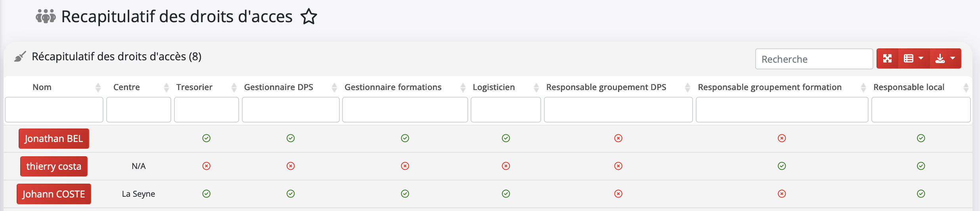Open thierry costa's profile
This screenshot has width=980, height=211.
coord(54,166)
